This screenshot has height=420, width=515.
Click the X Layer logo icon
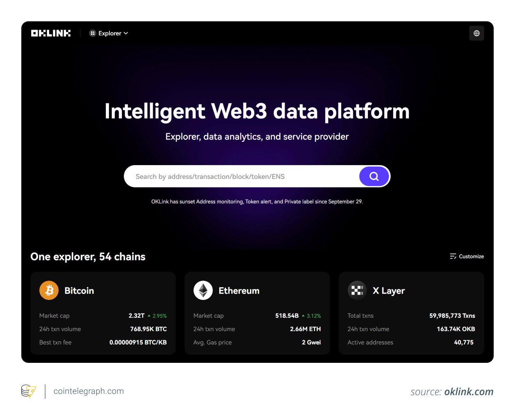[357, 290]
